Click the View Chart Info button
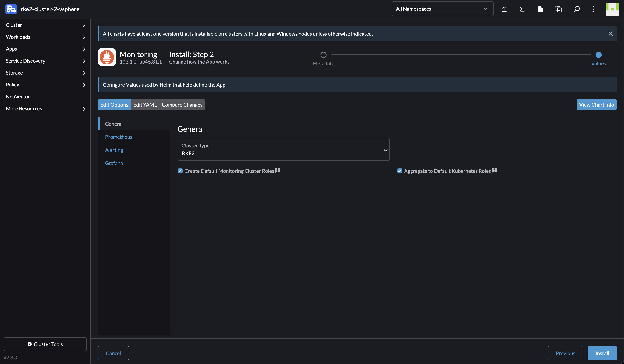Viewport: 624px width, 364px height. tap(597, 104)
